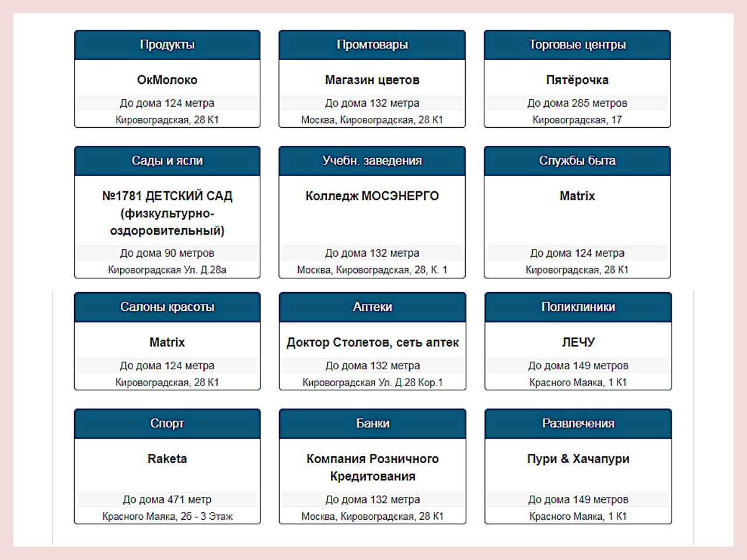This screenshot has height=560, width=747.
Task: Click До дома 132 метра under Колледж МОСЭНЕРГО
Action: (x=372, y=253)
